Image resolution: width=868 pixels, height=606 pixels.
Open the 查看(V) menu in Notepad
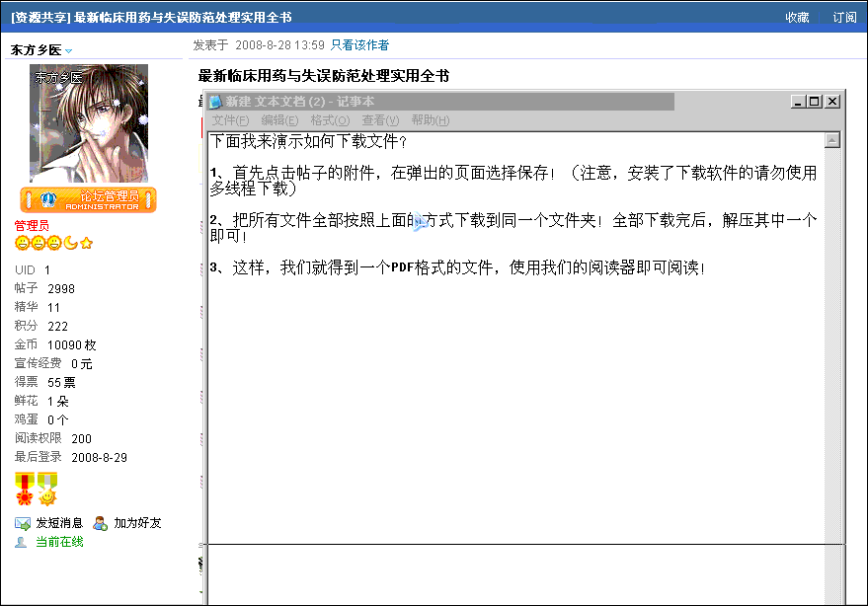coord(380,120)
